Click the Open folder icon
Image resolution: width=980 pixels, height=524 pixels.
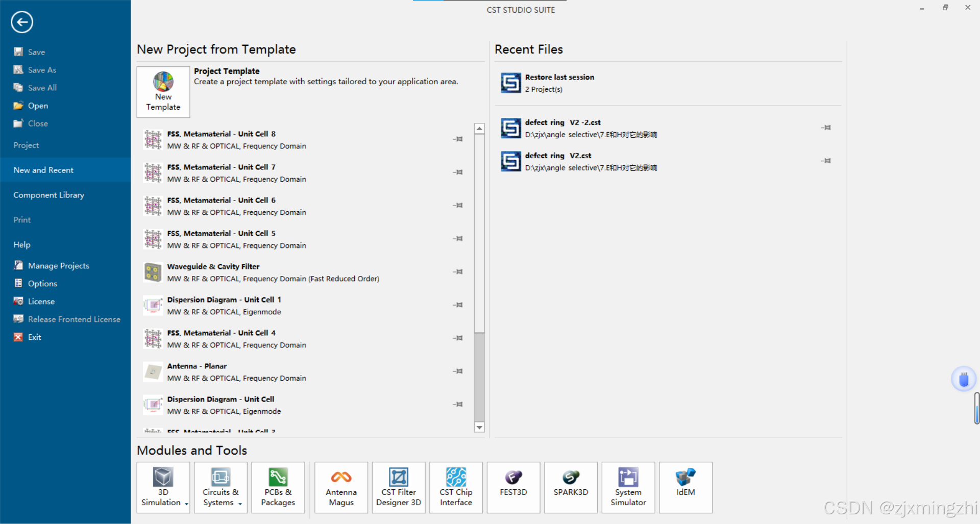pyautogui.click(x=18, y=105)
